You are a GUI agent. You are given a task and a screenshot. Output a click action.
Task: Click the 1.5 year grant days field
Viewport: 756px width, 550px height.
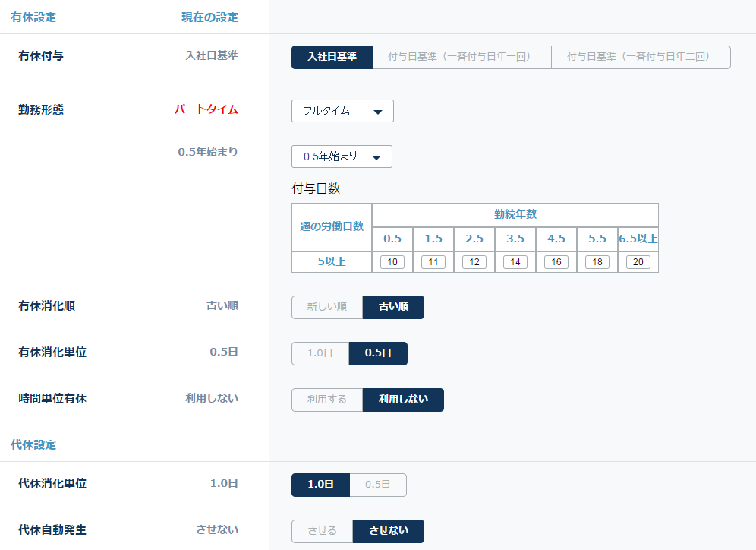(x=433, y=262)
